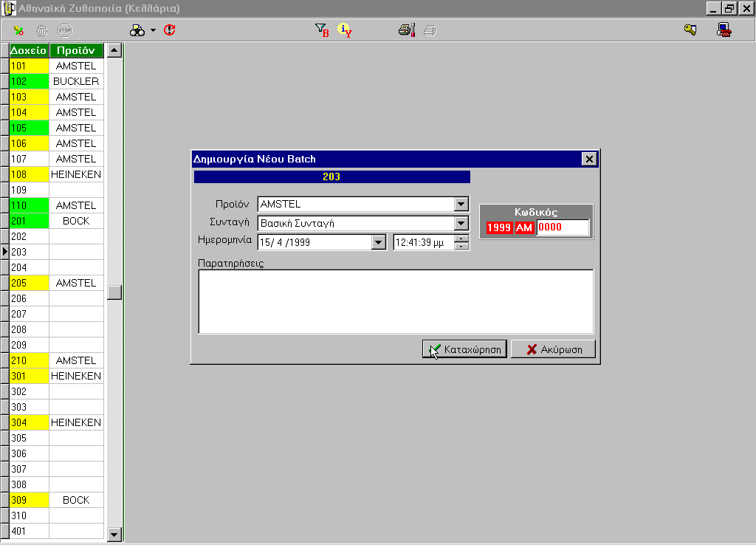Click the funnel filter B icon
Viewport: 756px width, 545px height.
[x=321, y=30]
